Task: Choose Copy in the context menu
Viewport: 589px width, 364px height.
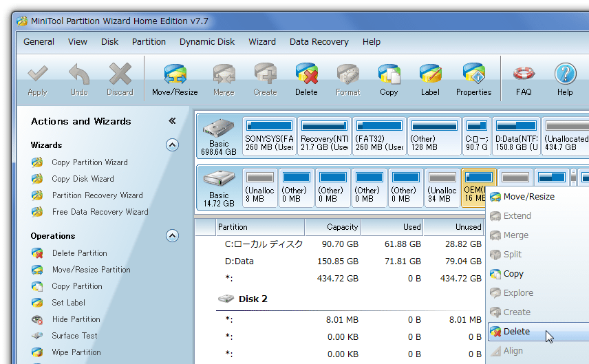Action: (538, 273)
